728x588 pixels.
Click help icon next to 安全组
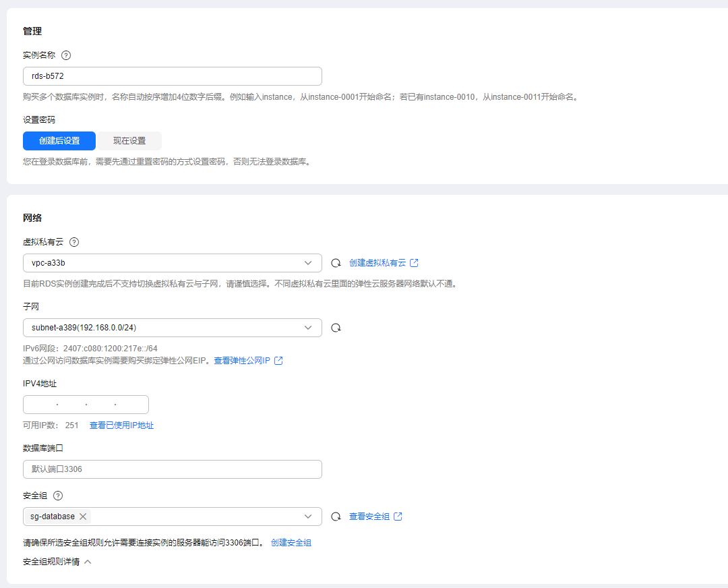click(x=58, y=496)
